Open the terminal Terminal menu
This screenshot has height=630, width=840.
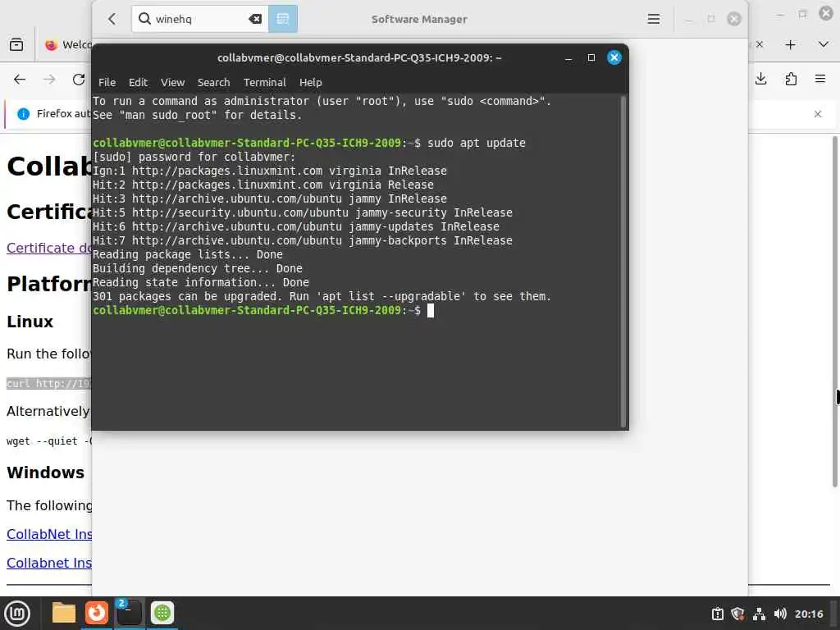(265, 83)
